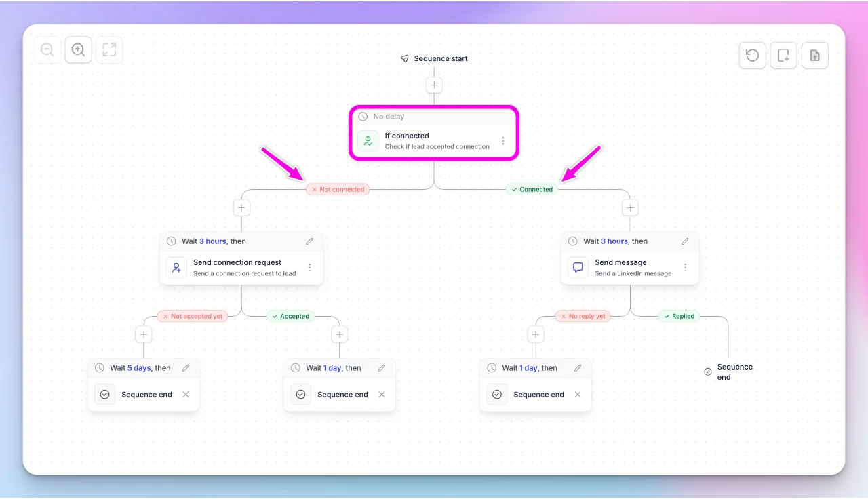868x499 pixels.
Task: Open the If connected options menu
Action: tap(503, 141)
